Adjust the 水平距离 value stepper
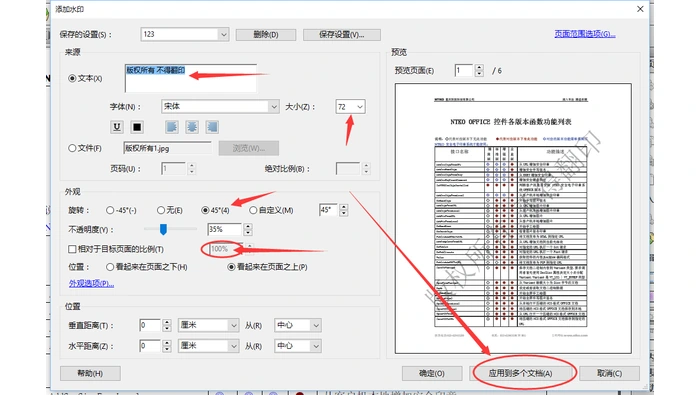Screen dimensions: 700x395 [x=167, y=345]
